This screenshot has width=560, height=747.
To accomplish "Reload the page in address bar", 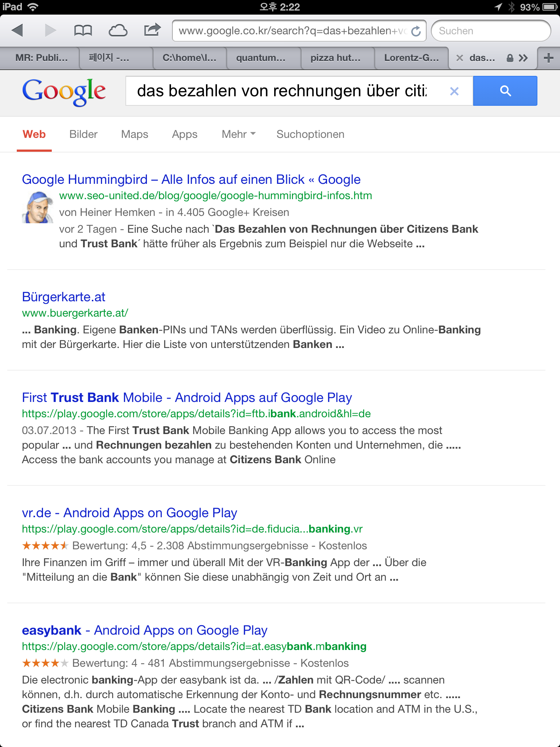I will click(416, 31).
